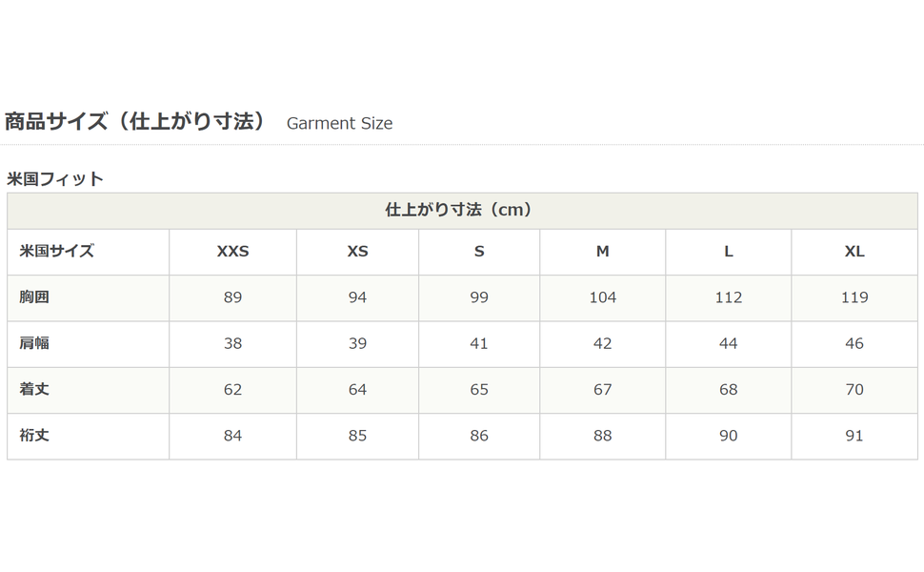This screenshot has width=924, height=572.
Task: Select the length value 62 for XXS
Action: point(233,389)
